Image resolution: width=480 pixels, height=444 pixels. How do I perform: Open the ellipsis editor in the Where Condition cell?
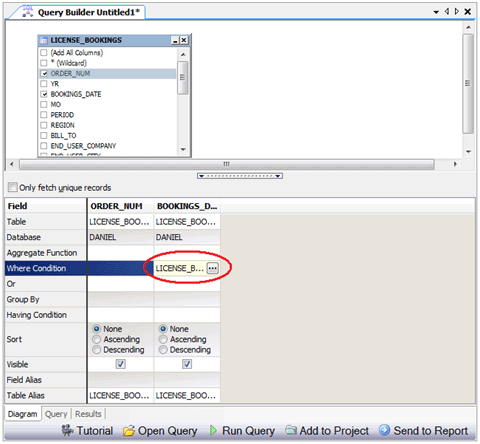tap(213, 268)
